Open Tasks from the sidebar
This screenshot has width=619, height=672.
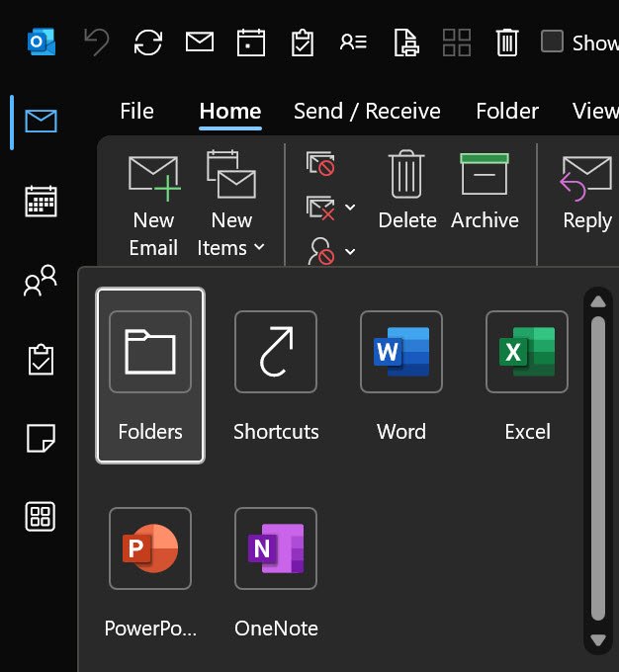click(x=41, y=359)
